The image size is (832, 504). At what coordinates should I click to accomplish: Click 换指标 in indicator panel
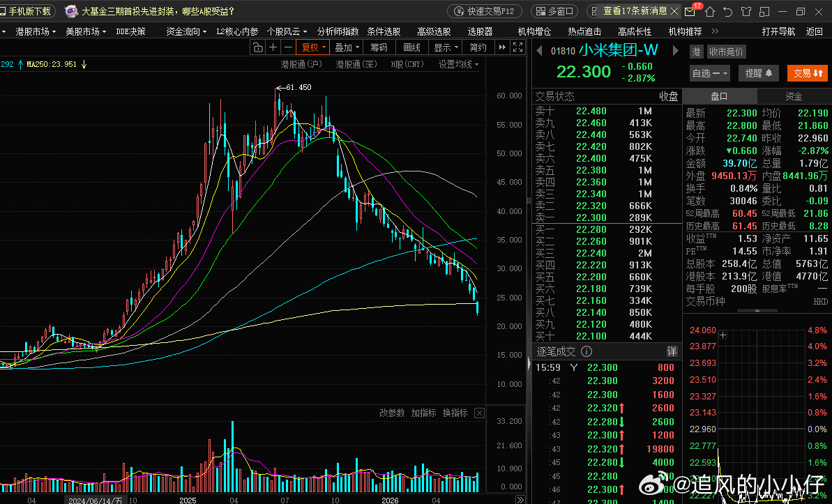pos(455,413)
